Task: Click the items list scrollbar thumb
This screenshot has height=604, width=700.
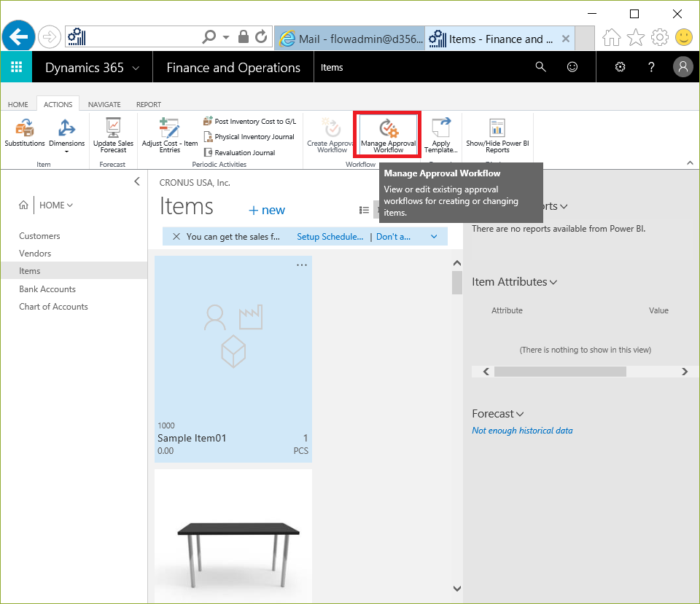Action: pos(456,283)
